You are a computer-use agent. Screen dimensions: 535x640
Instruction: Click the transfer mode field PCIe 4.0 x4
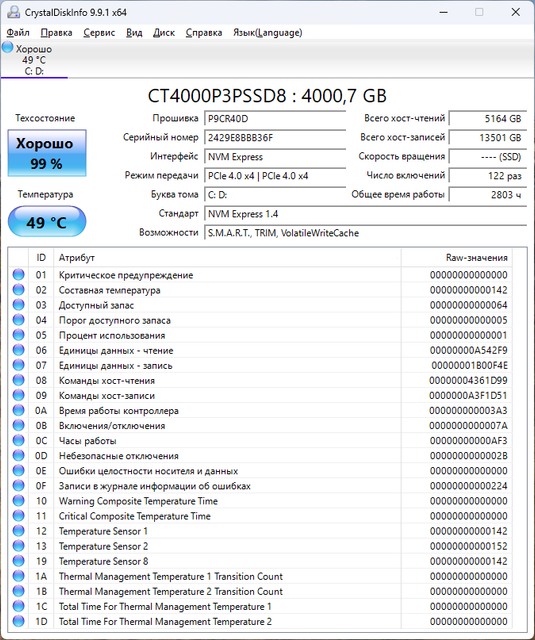tap(275, 176)
